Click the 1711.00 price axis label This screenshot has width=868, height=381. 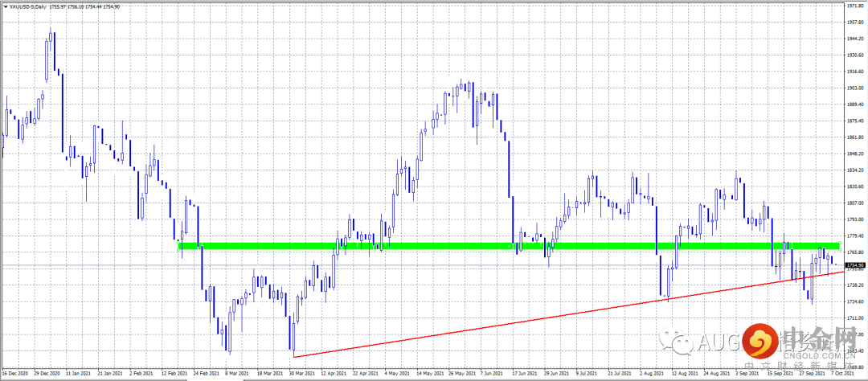(x=855, y=319)
